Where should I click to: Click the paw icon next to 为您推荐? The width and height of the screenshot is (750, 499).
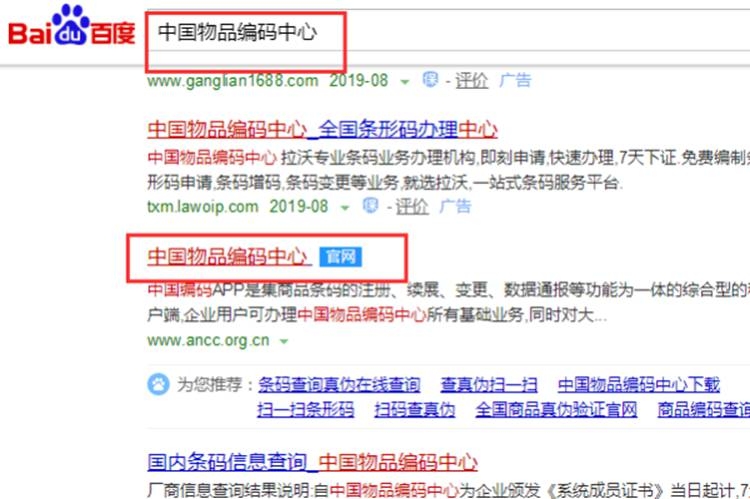[158, 384]
